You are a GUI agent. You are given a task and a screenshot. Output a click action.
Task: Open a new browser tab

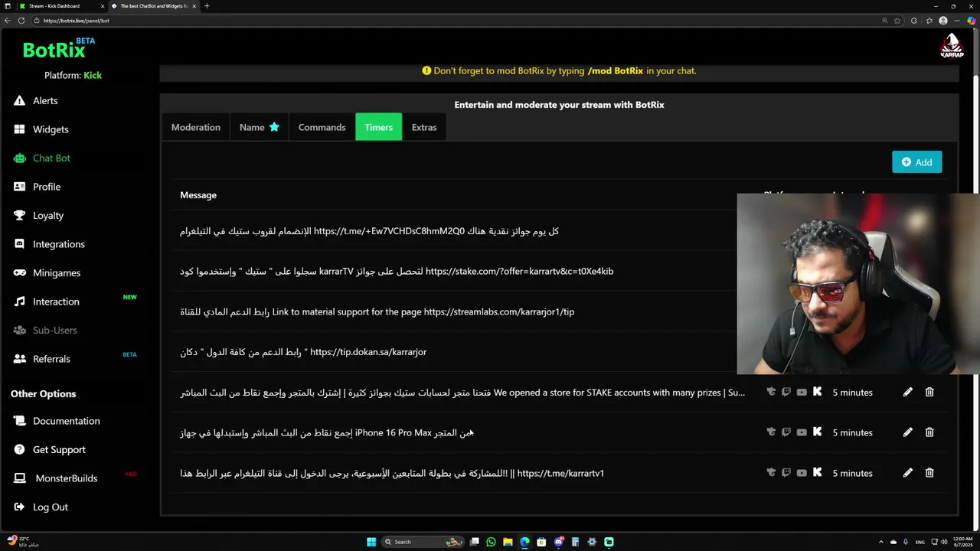tap(207, 6)
